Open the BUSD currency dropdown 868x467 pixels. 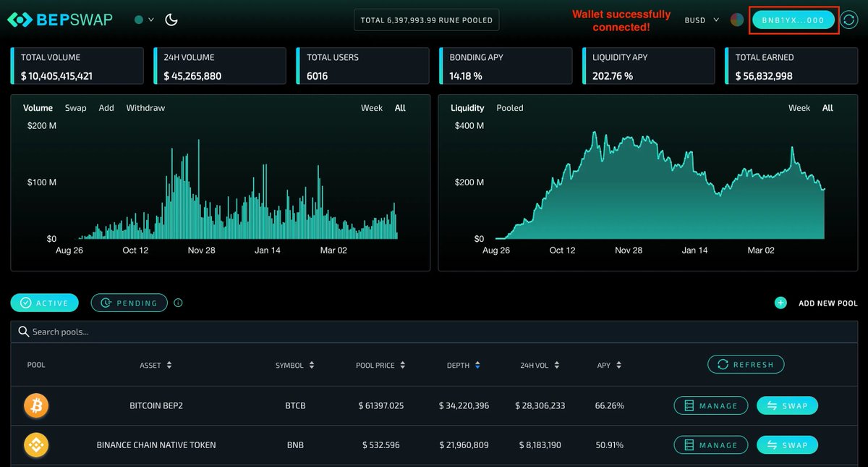(x=699, y=20)
